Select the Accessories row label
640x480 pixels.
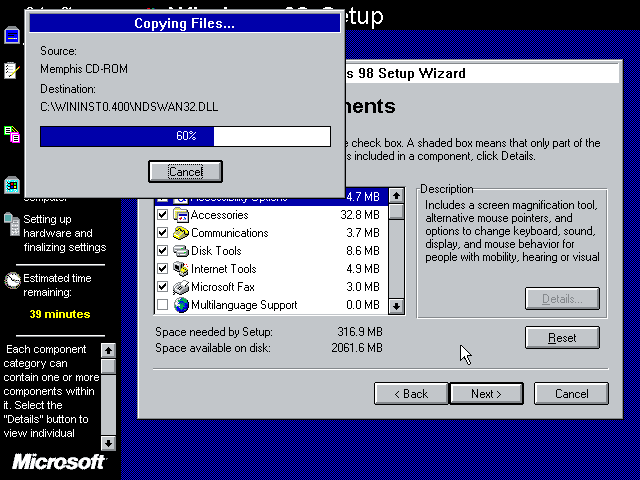[219, 215]
